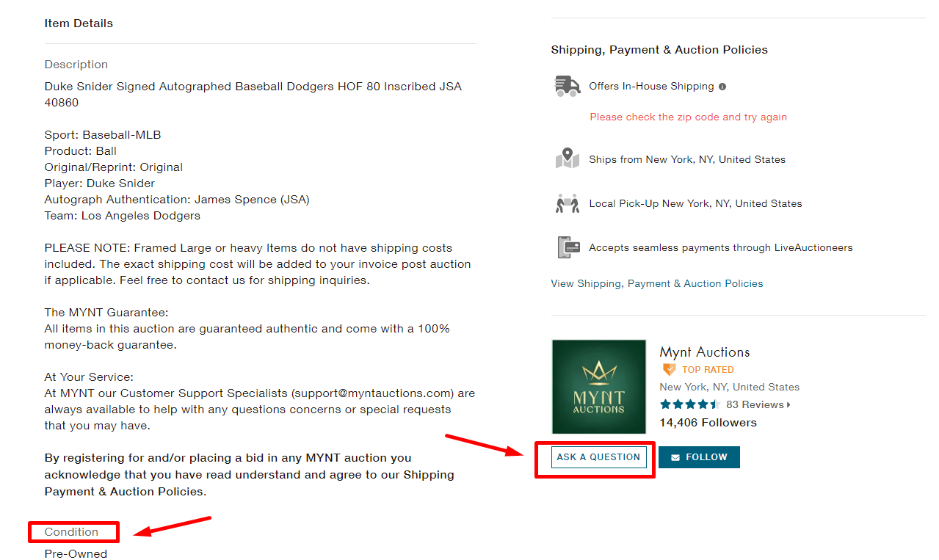Screen dimensions: 939x560
Task: Open the 83 Reviews link
Action: [755, 404]
